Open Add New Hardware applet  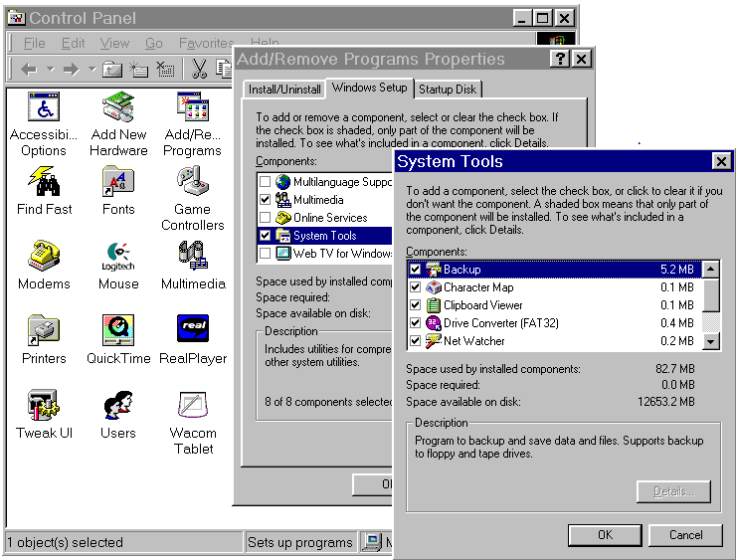pyautogui.click(x=118, y=108)
